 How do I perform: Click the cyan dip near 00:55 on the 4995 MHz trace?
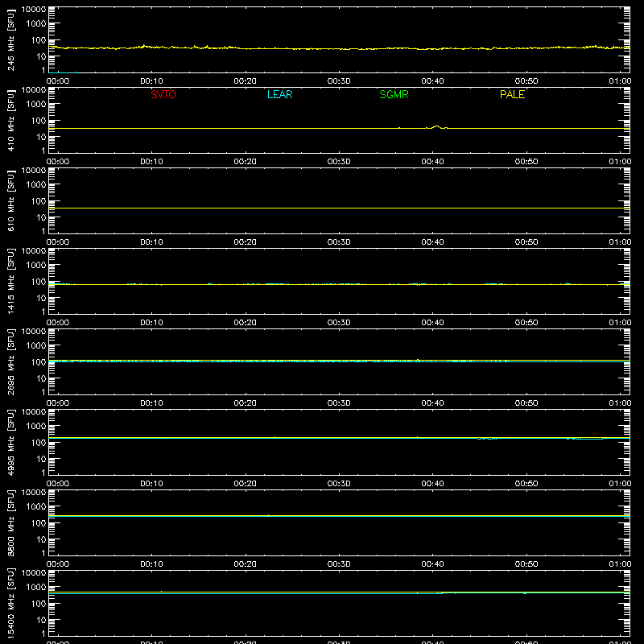[585, 439]
